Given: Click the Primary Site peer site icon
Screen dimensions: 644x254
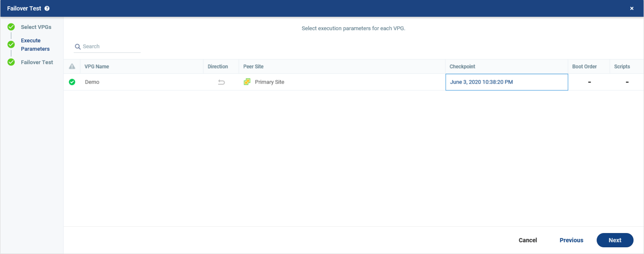Looking at the screenshot, I should (x=247, y=82).
